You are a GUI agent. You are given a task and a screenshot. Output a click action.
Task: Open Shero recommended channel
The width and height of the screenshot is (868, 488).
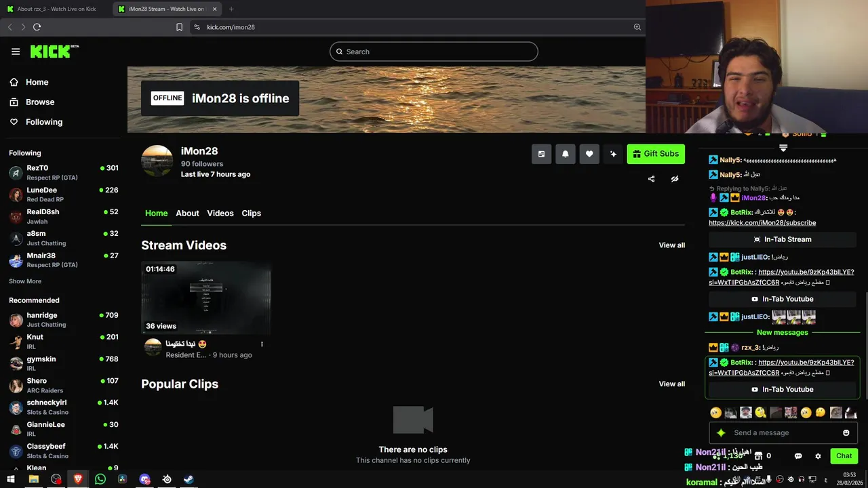(x=64, y=385)
